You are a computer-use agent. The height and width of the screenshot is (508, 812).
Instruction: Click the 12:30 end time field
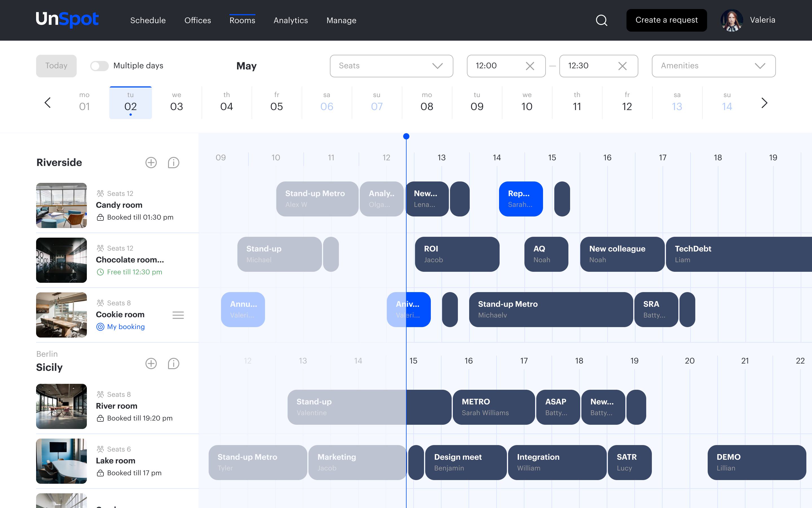[599, 66]
